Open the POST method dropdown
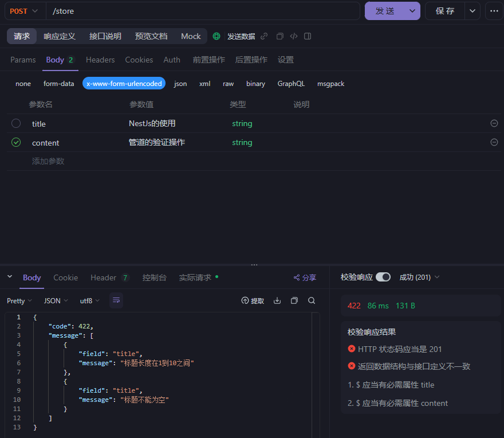 tap(24, 11)
